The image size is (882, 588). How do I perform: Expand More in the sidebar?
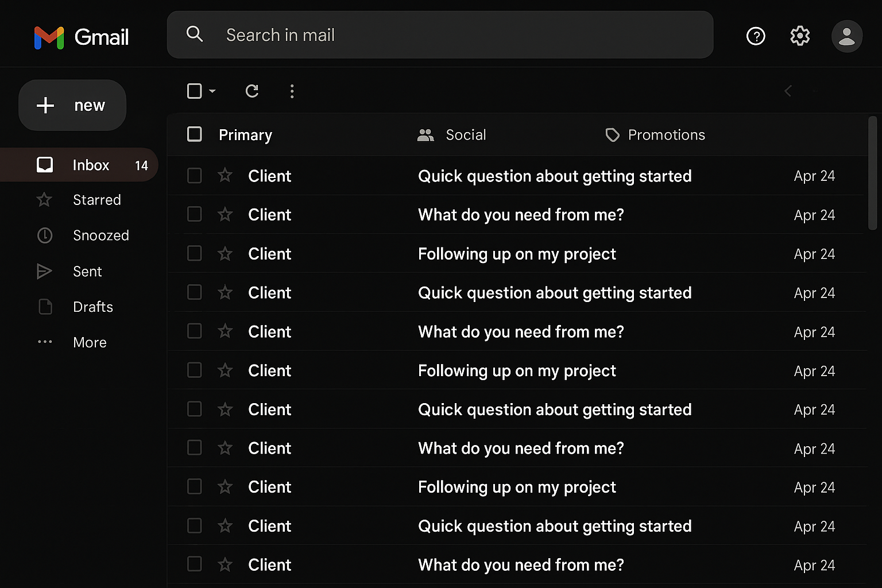pos(89,342)
